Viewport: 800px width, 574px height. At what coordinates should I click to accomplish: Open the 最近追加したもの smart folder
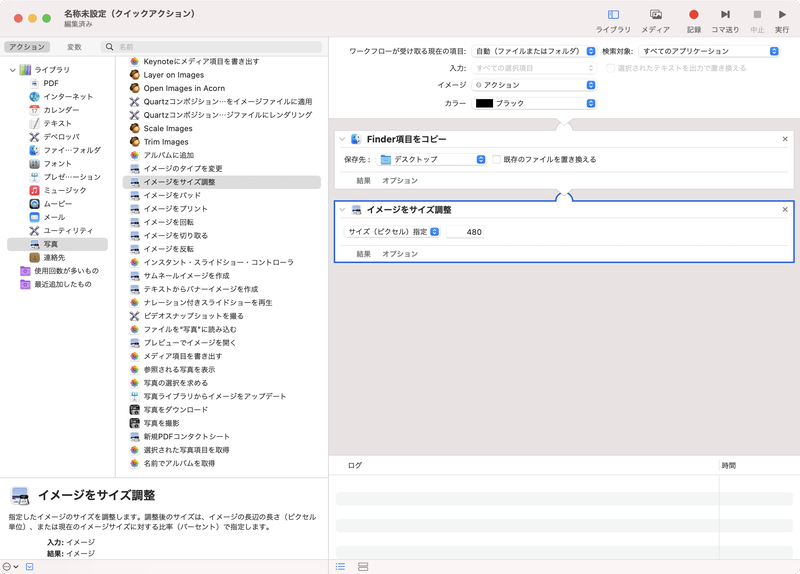pos(56,284)
